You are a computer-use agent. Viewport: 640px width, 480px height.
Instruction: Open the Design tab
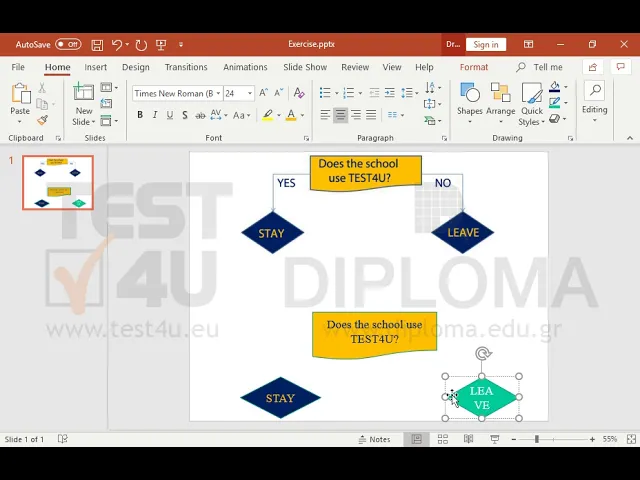click(136, 67)
